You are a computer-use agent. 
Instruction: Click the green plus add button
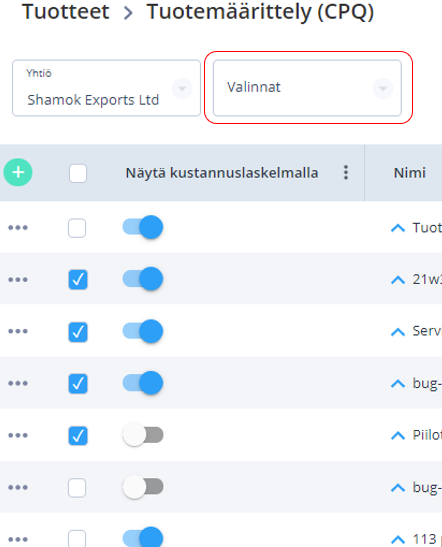click(18, 172)
